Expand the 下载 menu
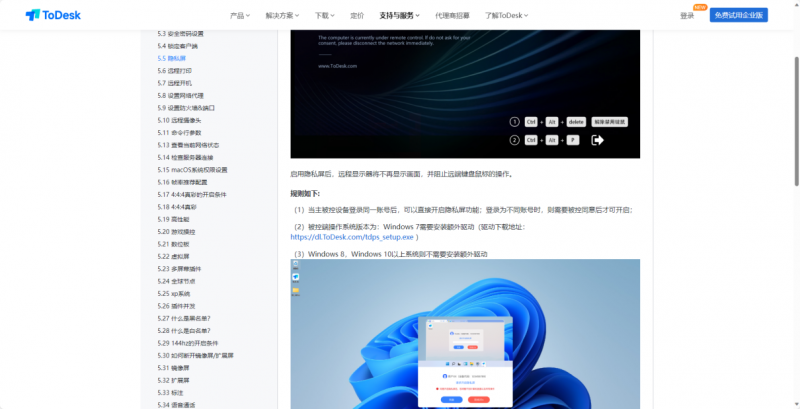 pos(324,15)
